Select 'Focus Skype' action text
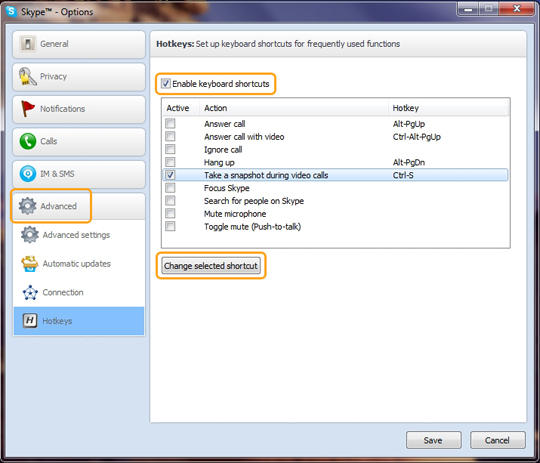The height and width of the screenshot is (463, 540). 227,188
